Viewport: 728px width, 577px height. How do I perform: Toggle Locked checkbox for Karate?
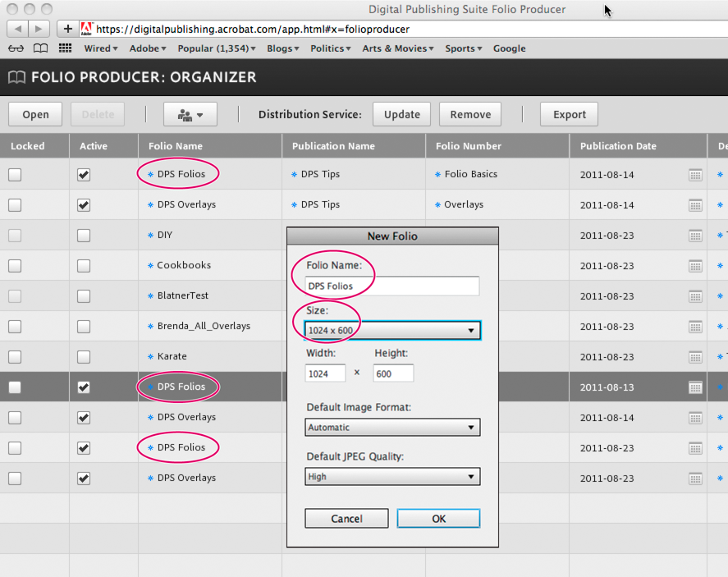[x=15, y=357]
